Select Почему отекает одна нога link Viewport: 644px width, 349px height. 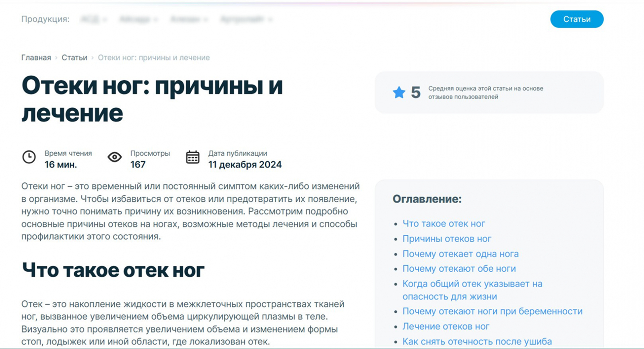460,254
